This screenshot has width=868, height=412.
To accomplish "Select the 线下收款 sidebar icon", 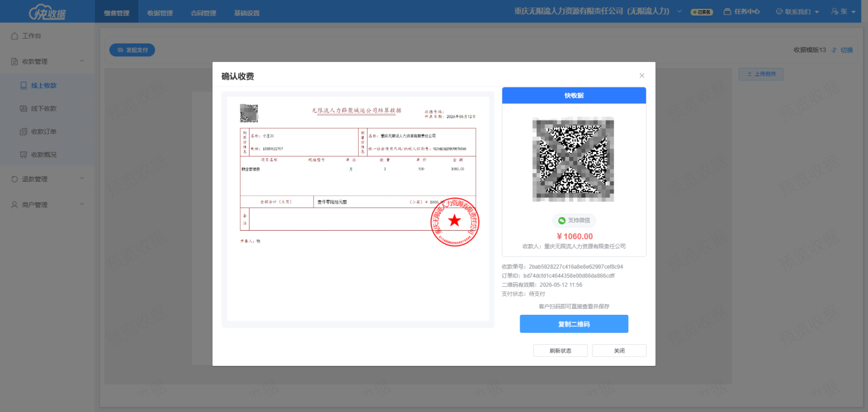I will point(23,109).
